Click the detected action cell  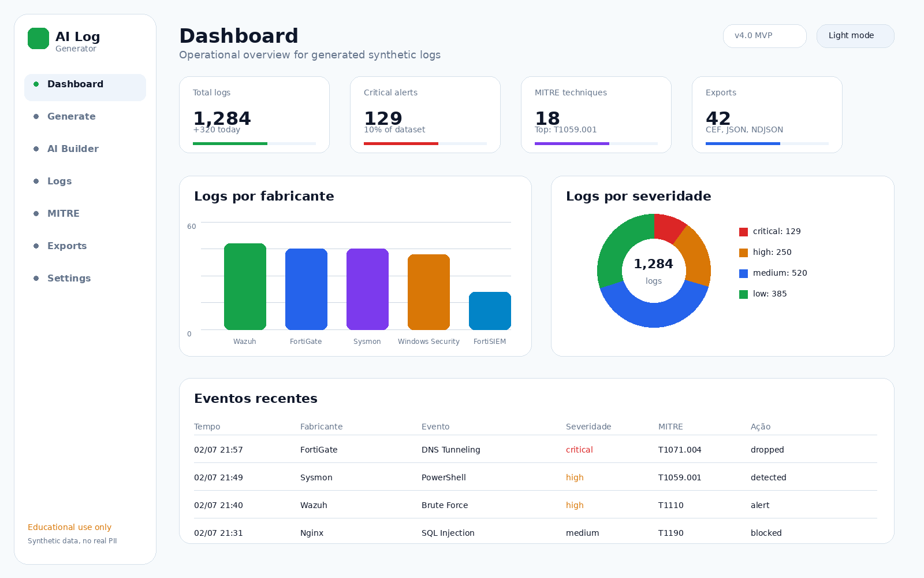coord(769,477)
